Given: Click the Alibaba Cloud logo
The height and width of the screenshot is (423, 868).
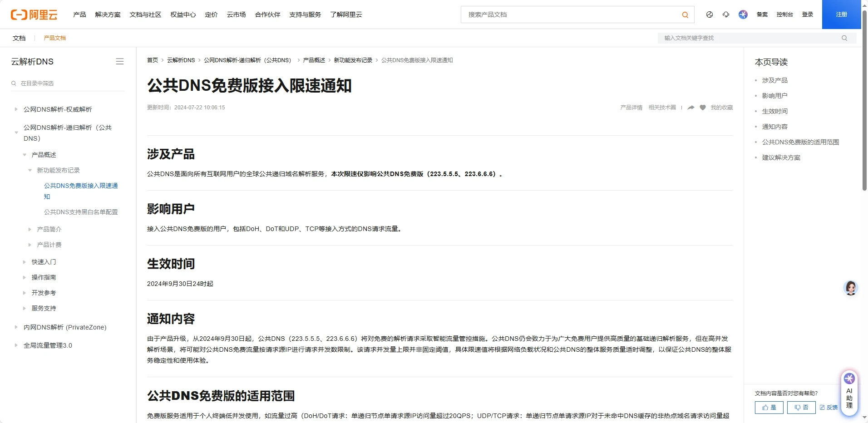Looking at the screenshot, I should coord(34,15).
